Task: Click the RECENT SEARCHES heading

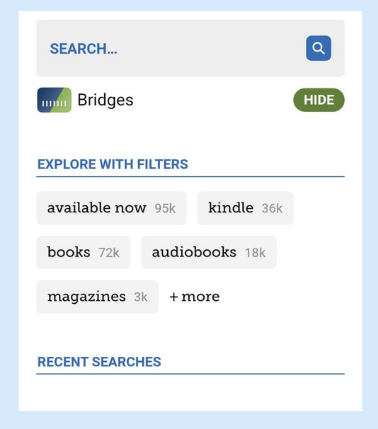Action: point(99,362)
